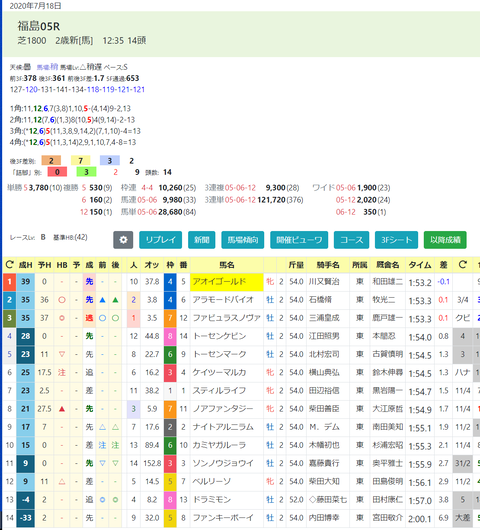Open the 開催ビューワ viewer

pos(299,240)
